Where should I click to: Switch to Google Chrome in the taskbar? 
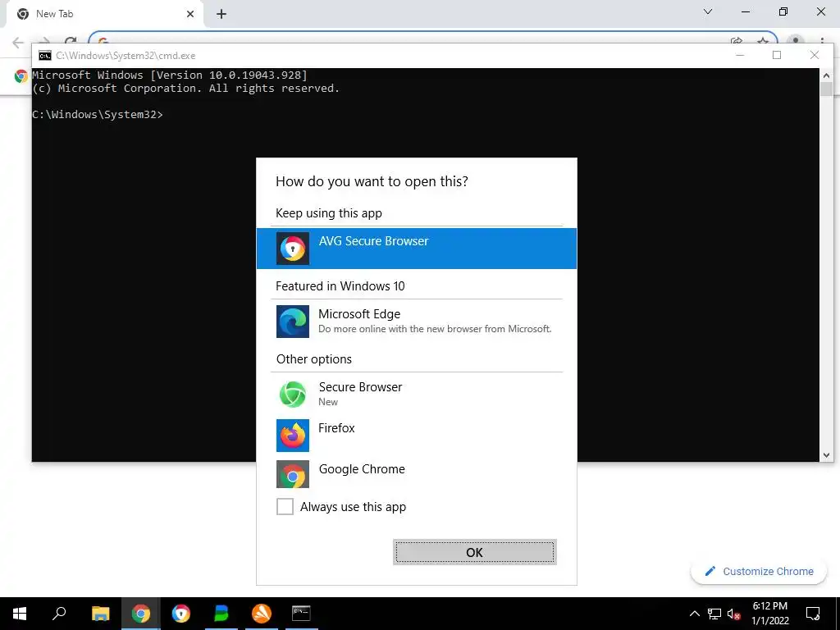(x=141, y=614)
